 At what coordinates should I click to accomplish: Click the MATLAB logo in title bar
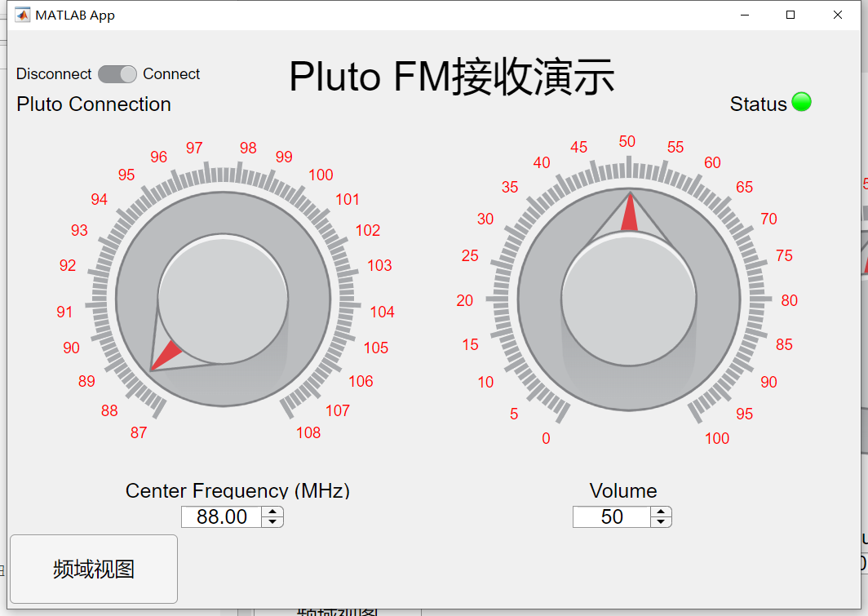[23, 15]
